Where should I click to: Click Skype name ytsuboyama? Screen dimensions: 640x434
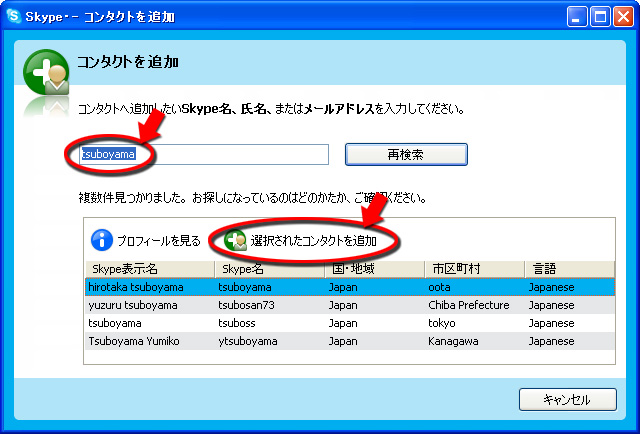(x=248, y=341)
